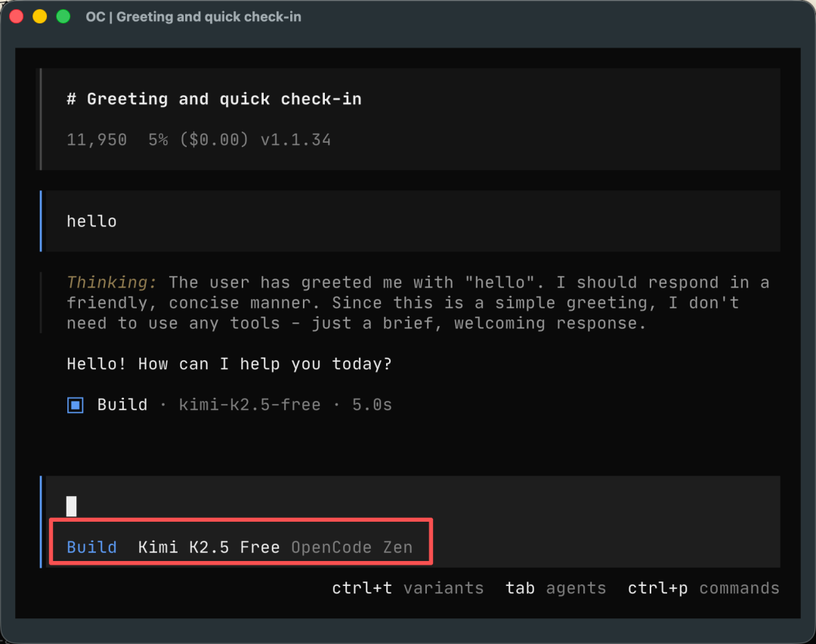Open the ctrl+p commands hint
Image resolution: width=816 pixels, height=644 pixels.
(703, 588)
